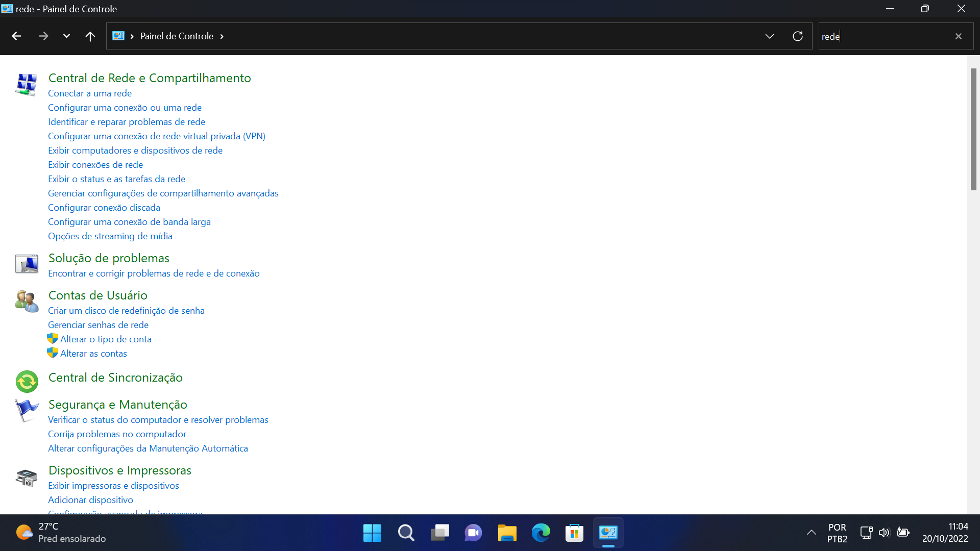
Task: Clear the search box text
Action: [958, 36]
